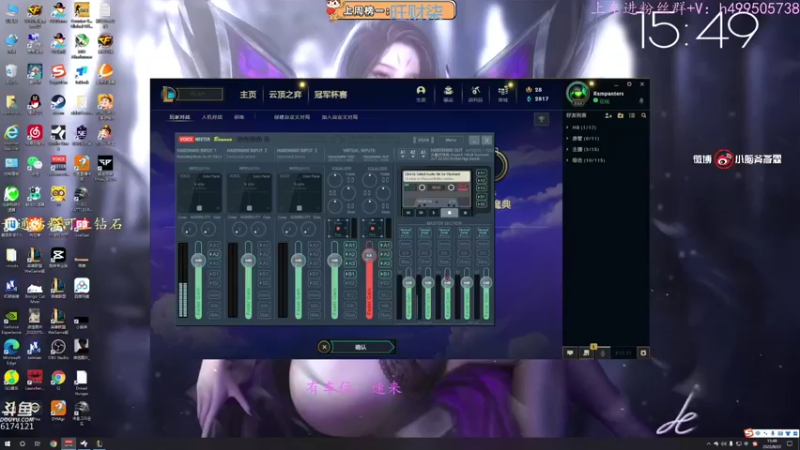Click Hardware Input 1 fader knob

198,260
